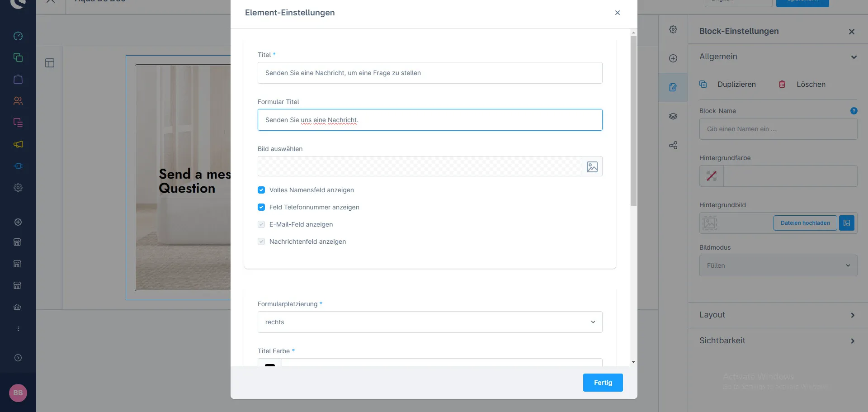Click the Hintergrundfarbe color swatch

[x=711, y=176]
